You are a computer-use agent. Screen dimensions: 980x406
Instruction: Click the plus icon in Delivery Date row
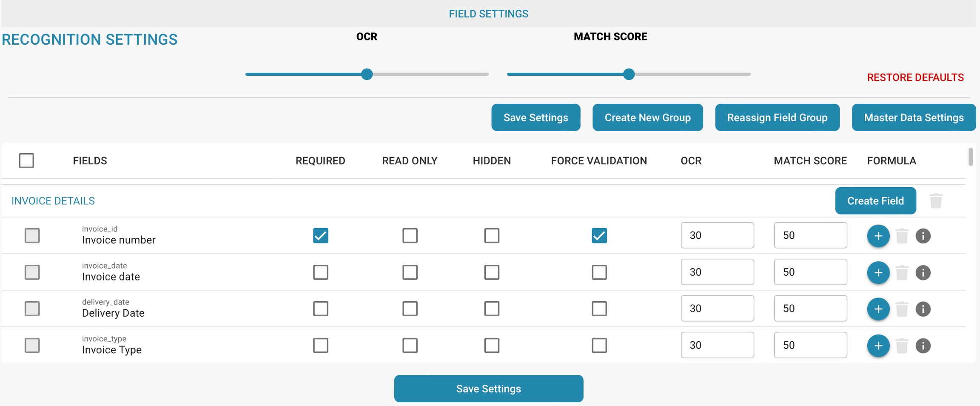[x=878, y=309]
